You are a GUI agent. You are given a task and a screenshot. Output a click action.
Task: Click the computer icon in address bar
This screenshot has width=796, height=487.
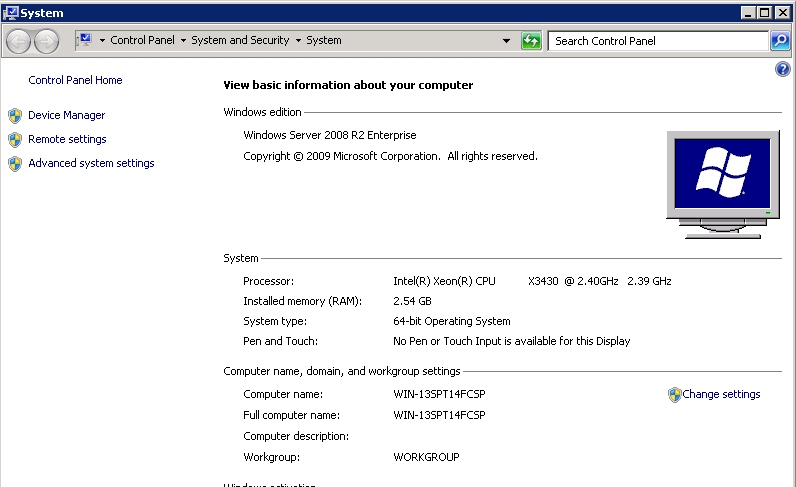[85, 40]
